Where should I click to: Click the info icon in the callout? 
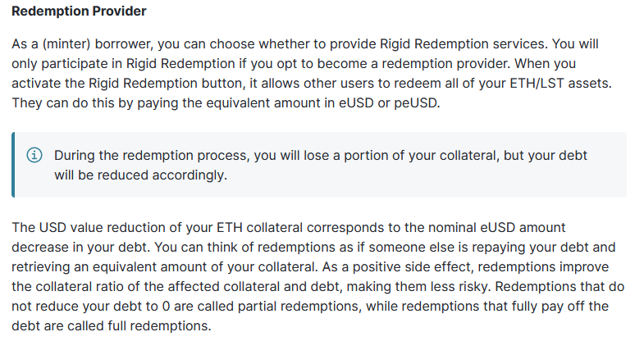point(34,156)
